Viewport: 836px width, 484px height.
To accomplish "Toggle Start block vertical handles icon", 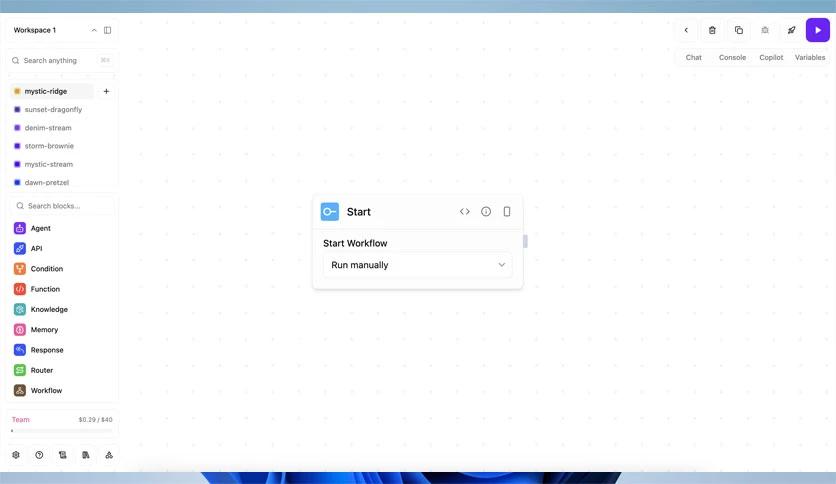I will point(507,212).
